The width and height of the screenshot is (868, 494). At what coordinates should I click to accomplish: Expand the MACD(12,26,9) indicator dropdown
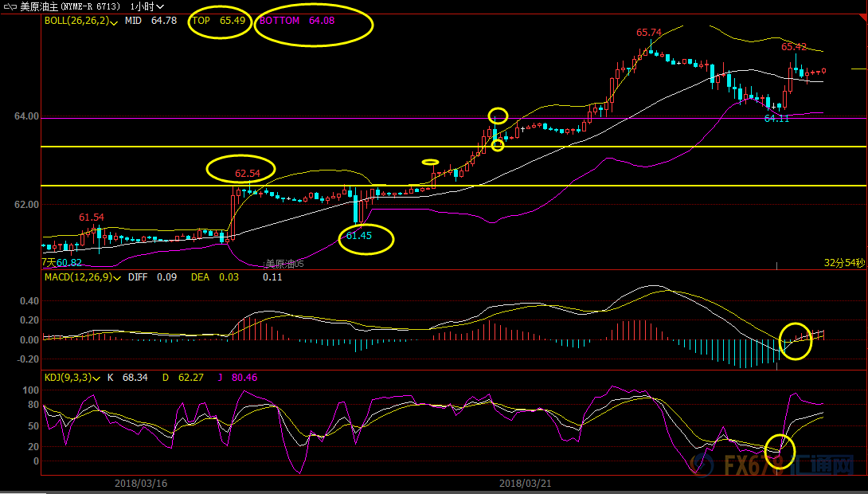116,278
